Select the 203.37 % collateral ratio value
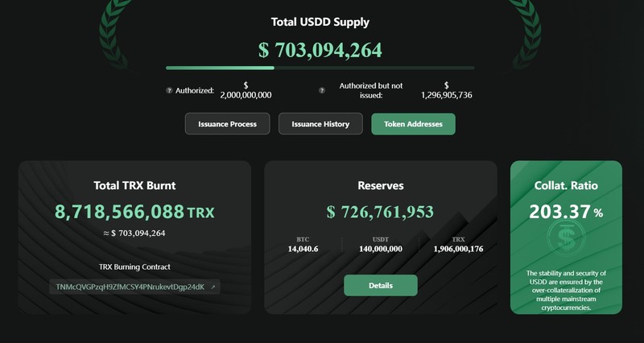Image resolution: width=644 pixels, height=343 pixels. 566,212
